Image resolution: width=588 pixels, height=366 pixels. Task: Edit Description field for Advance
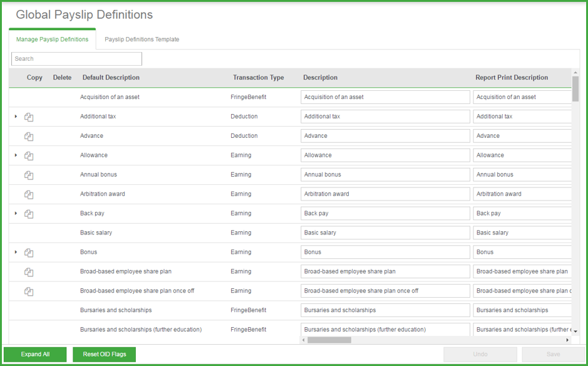click(x=385, y=136)
